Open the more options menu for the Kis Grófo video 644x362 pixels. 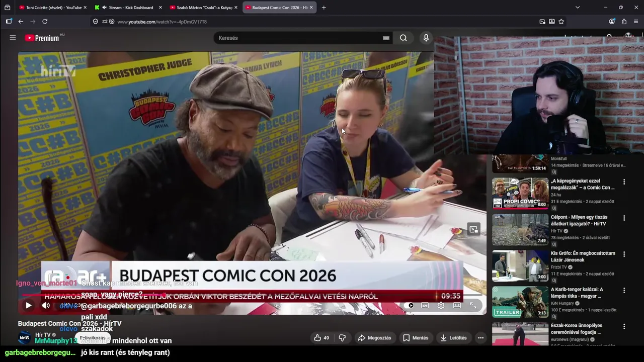pos(624,254)
